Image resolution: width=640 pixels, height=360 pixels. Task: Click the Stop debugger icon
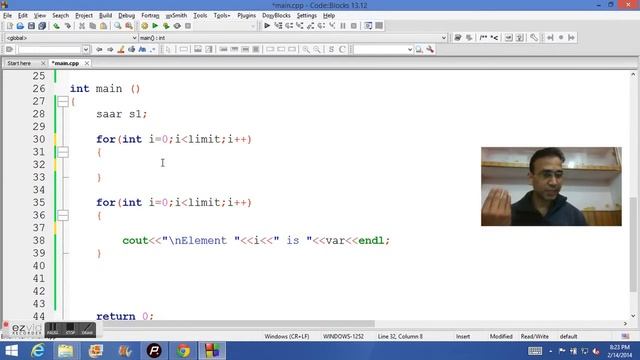tap(354, 26)
